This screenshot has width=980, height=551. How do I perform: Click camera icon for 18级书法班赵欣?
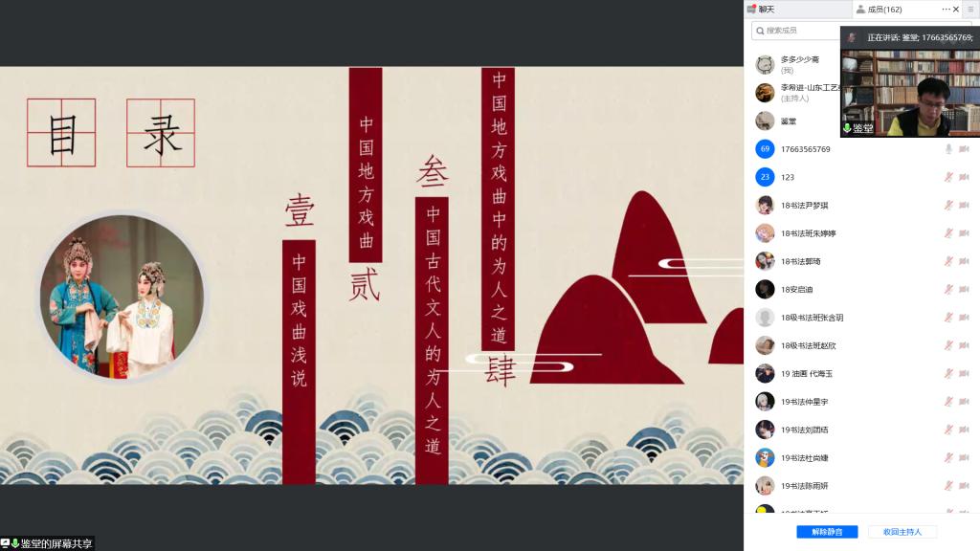965,345
